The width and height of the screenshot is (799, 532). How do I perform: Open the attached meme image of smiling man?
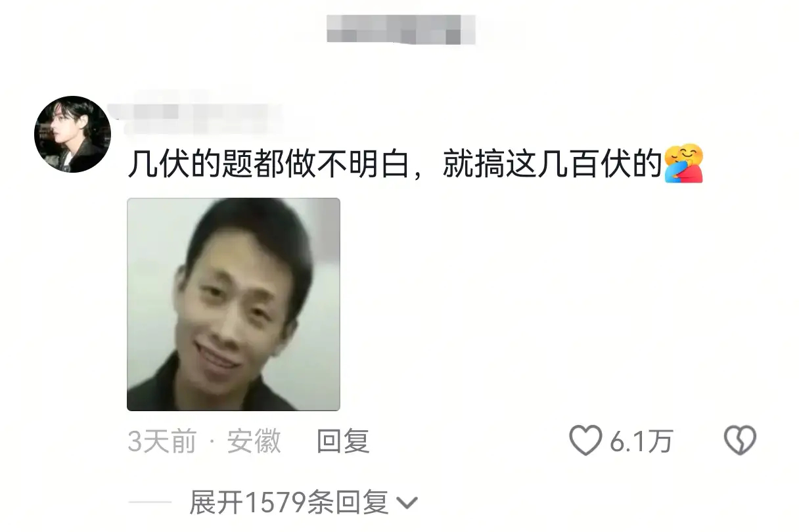pyautogui.click(x=233, y=304)
